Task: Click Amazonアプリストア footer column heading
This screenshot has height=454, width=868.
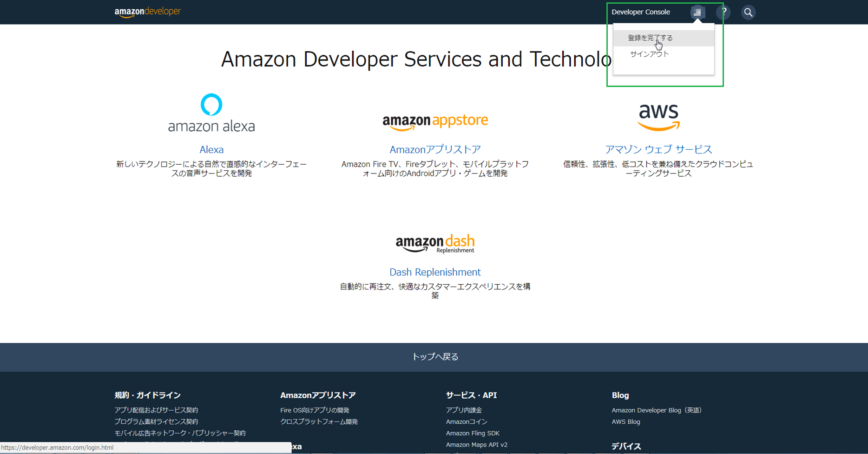Action: [x=318, y=395]
